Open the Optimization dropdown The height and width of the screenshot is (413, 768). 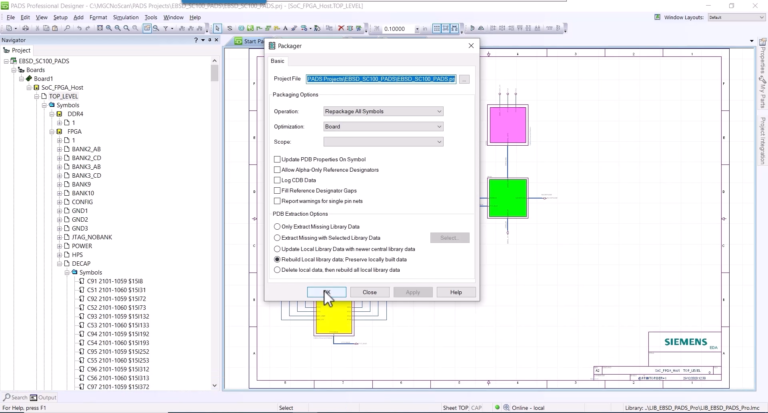click(383, 126)
